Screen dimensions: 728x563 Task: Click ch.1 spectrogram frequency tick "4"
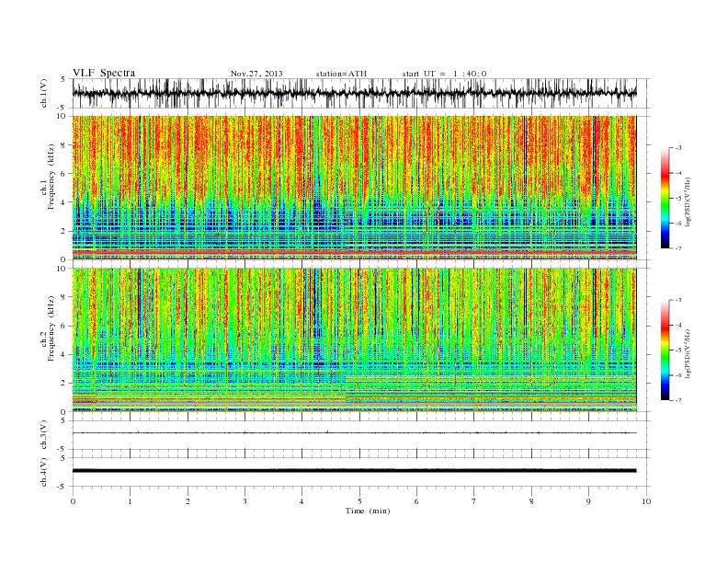64,202
